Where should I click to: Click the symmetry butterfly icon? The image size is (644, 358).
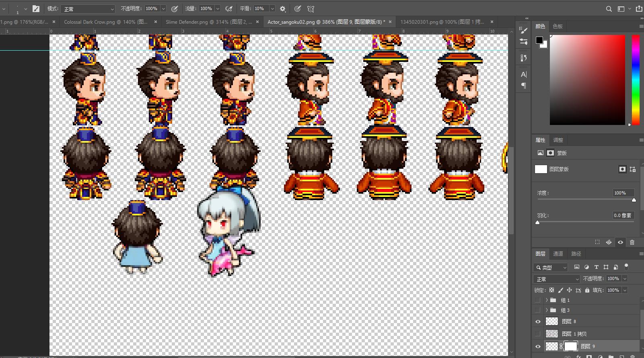[311, 8]
